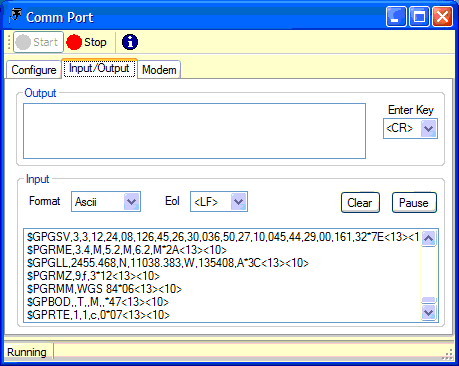Click the status bar resize grip
The height and width of the screenshot is (366, 459).
click(x=448, y=354)
